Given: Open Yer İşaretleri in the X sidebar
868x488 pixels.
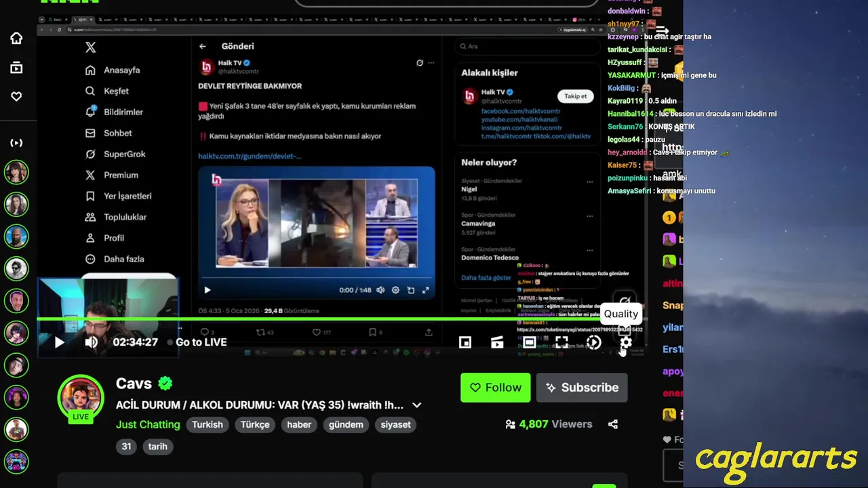Looking at the screenshot, I should [118, 197].
